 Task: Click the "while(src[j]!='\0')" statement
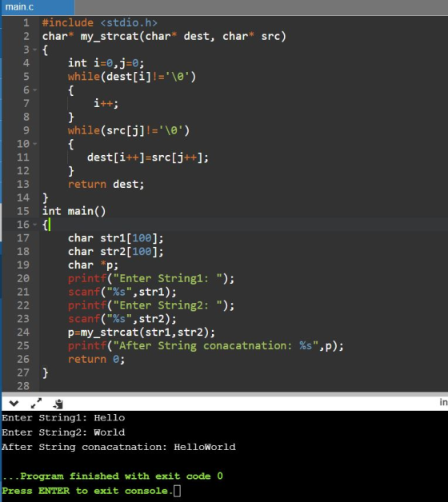tap(129, 130)
